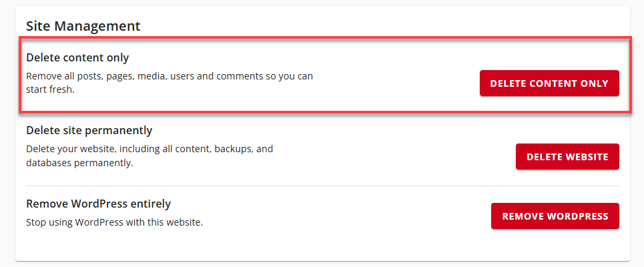
Task: Click the 'Stop using WordPress with this website' text
Action: (114, 222)
